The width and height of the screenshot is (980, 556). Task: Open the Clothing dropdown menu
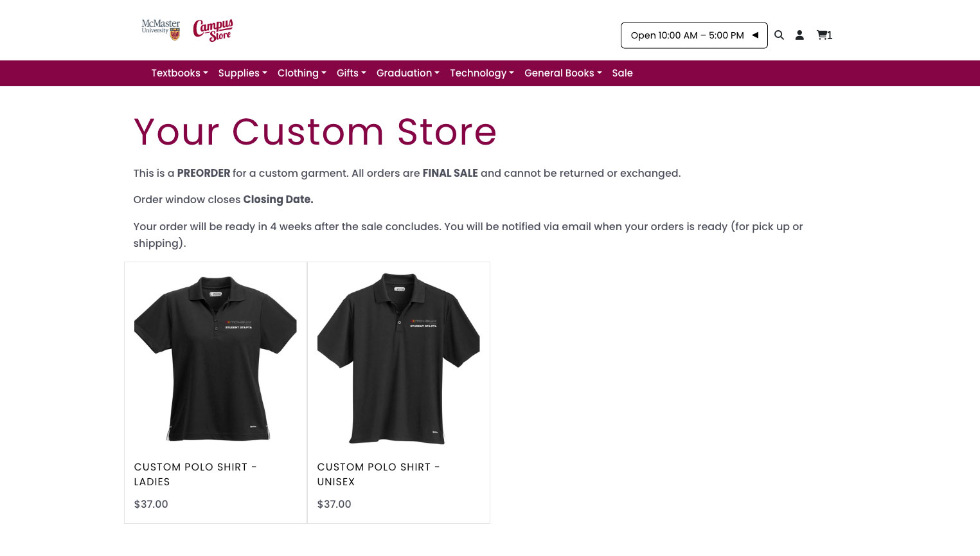pyautogui.click(x=301, y=73)
